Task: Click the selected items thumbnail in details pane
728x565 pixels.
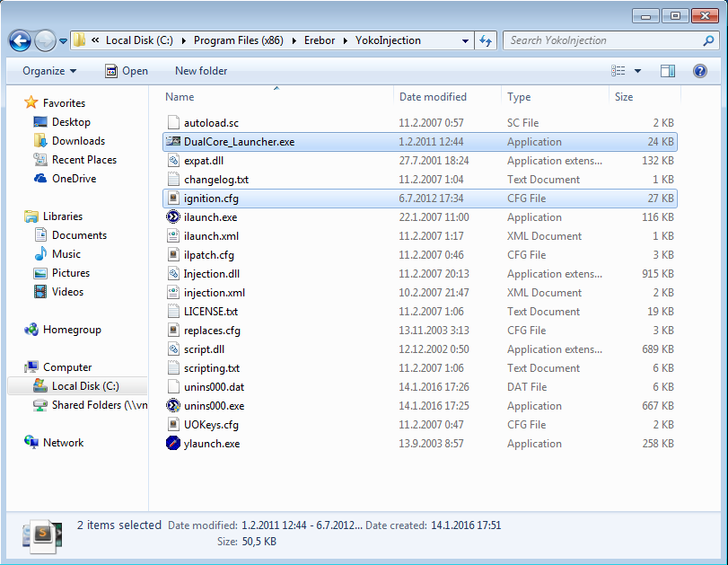Action: click(42, 535)
